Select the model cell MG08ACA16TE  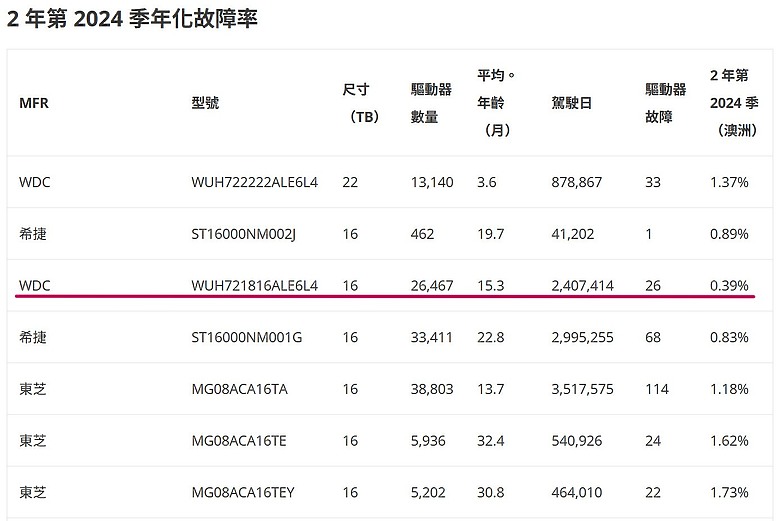tap(239, 441)
